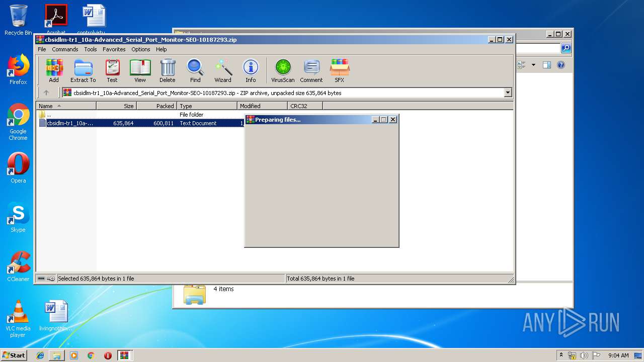
Task: Show hidden tray icons arrow
Action: pyautogui.click(x=561, y=355)
